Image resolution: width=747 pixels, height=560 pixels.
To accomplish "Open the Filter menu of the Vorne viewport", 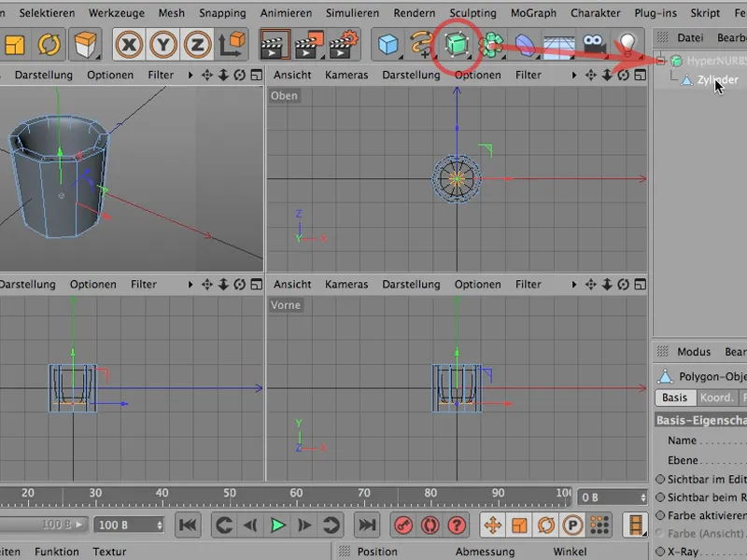I will click(529, 285).
